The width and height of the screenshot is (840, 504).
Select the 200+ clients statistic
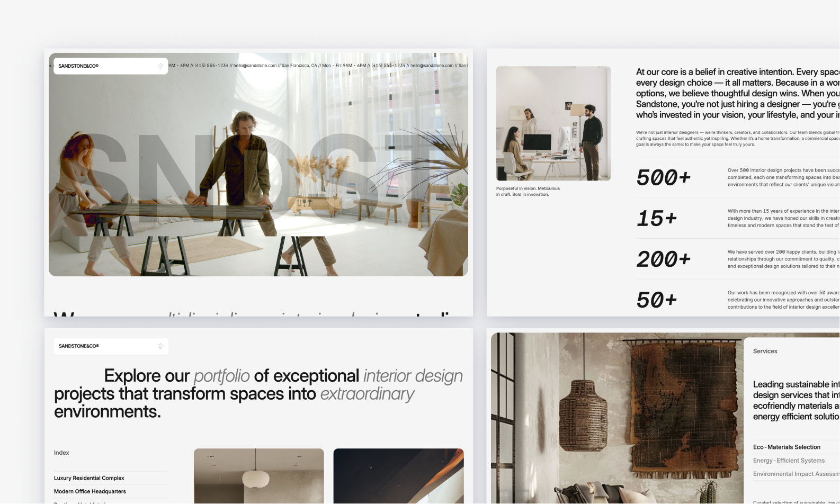pyautogui.click(x=663, y=259)
